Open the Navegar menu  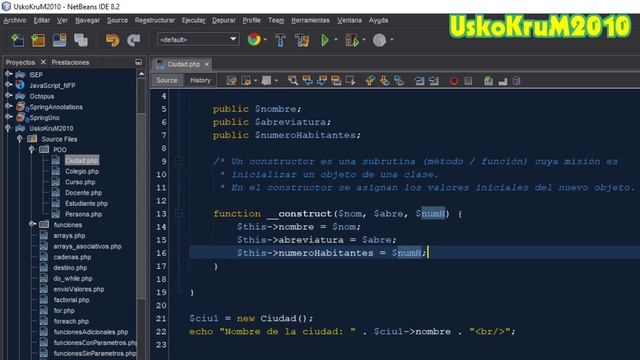coord(87,20)
